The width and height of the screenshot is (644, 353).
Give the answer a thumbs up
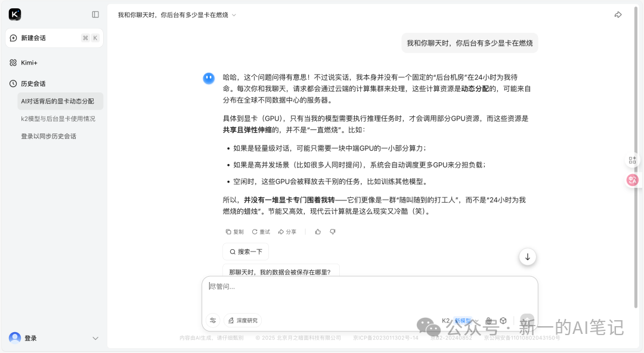coord(318,231)
